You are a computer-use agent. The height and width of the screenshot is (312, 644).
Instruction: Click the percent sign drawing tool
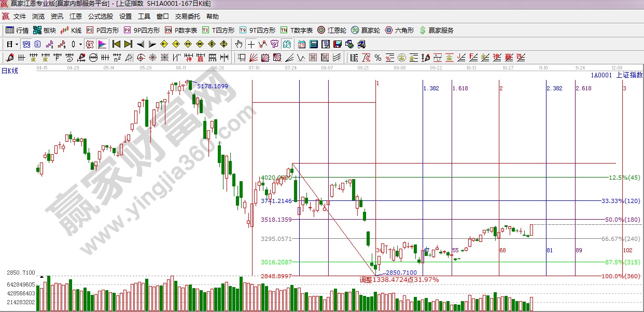[x=378, y=57]
